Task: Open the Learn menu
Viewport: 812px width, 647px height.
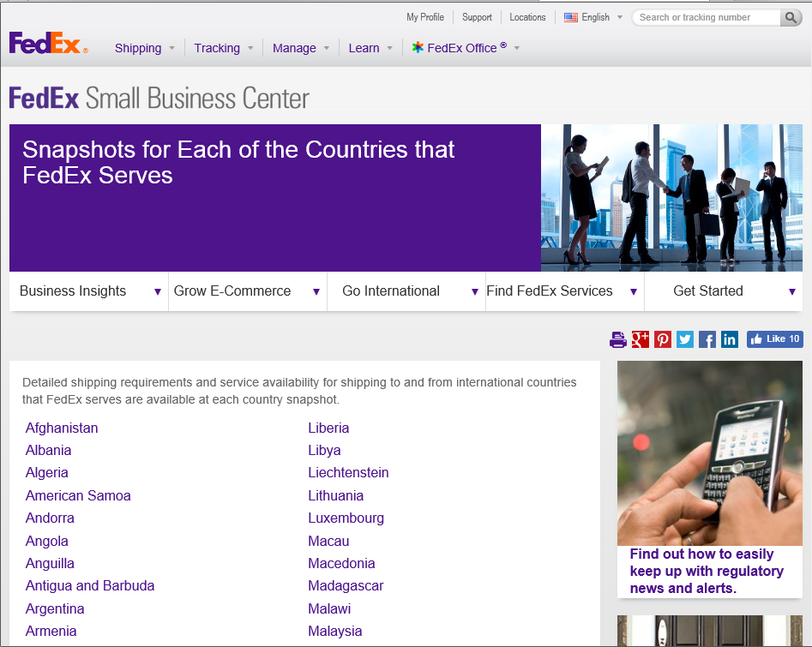Action: click(364, 48)
